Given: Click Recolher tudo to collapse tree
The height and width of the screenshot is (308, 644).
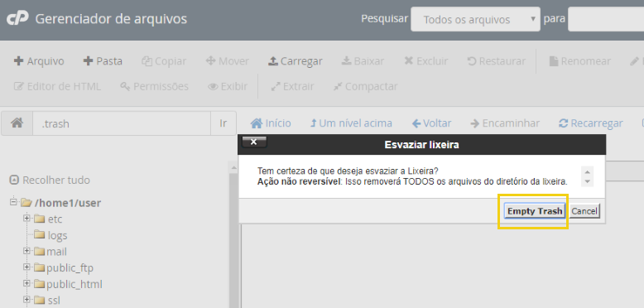Looking at the screenshot, I should 50,180.
